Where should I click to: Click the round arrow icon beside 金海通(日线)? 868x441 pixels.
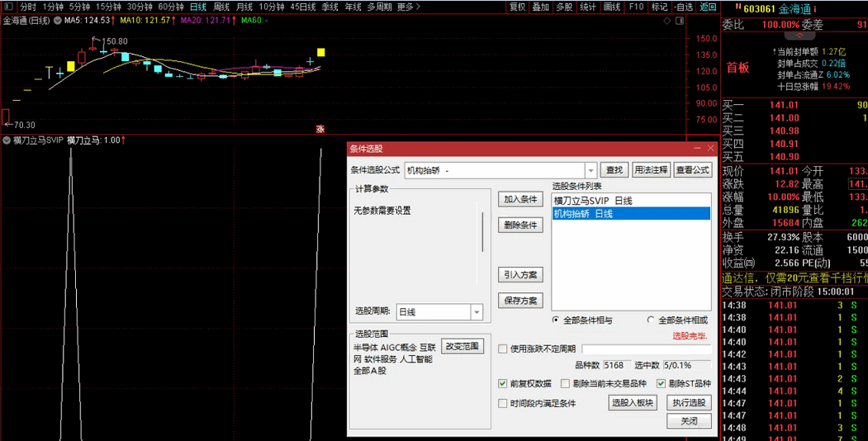57,21
